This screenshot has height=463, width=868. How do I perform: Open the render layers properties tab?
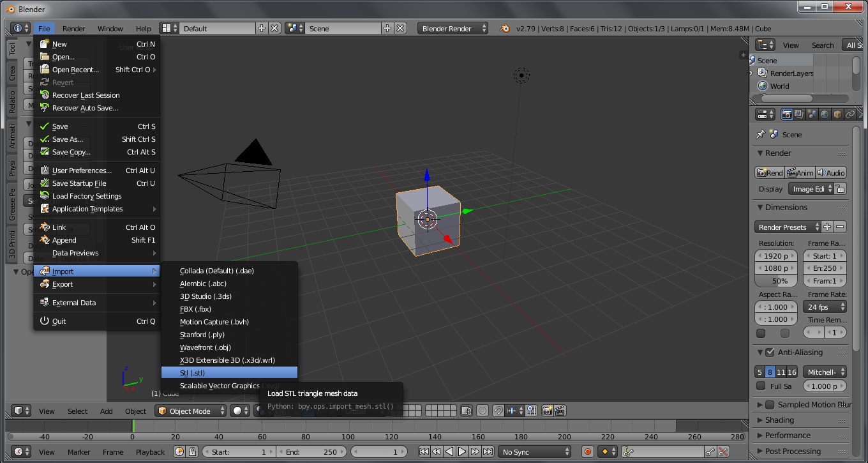point(799,114)
